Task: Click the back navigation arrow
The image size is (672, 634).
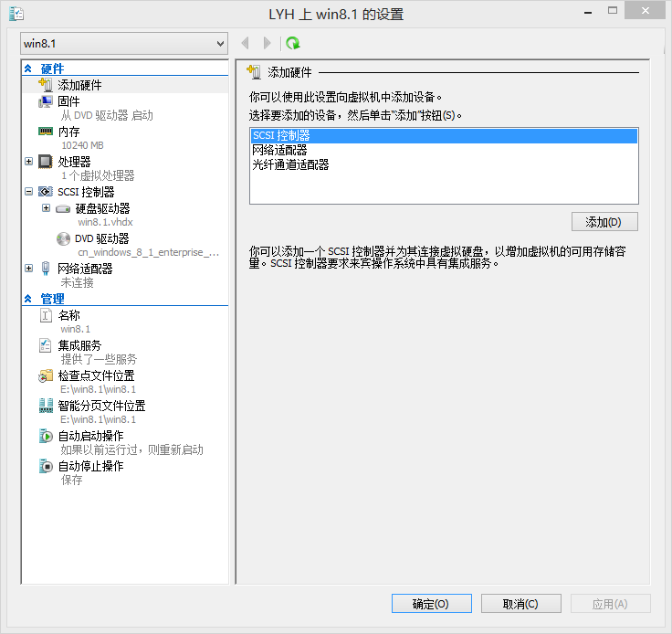Action: [245, 43]
